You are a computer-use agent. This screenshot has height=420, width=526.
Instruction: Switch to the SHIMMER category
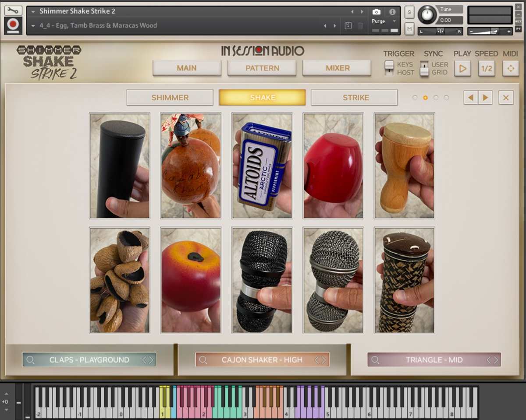(x=170, y=98)
